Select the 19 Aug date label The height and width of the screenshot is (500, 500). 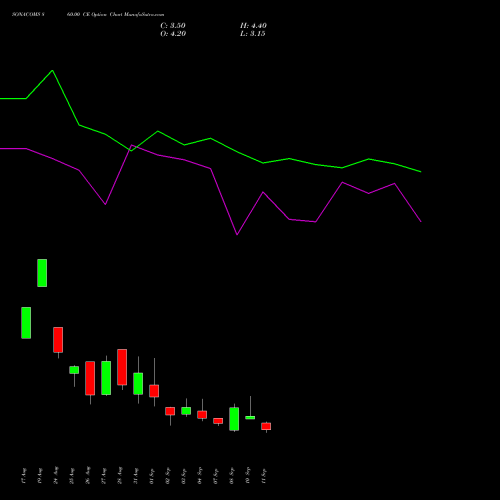click(40, 476)
